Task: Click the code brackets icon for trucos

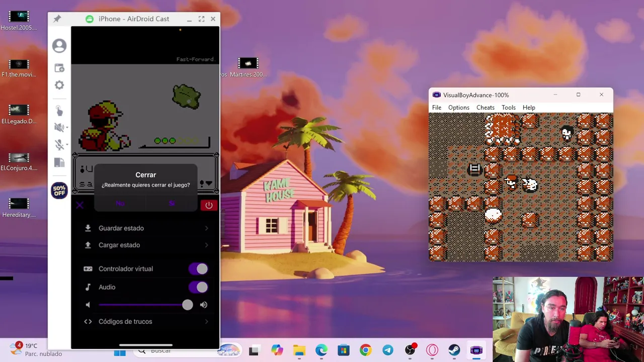Action: (x=88, y=321)
